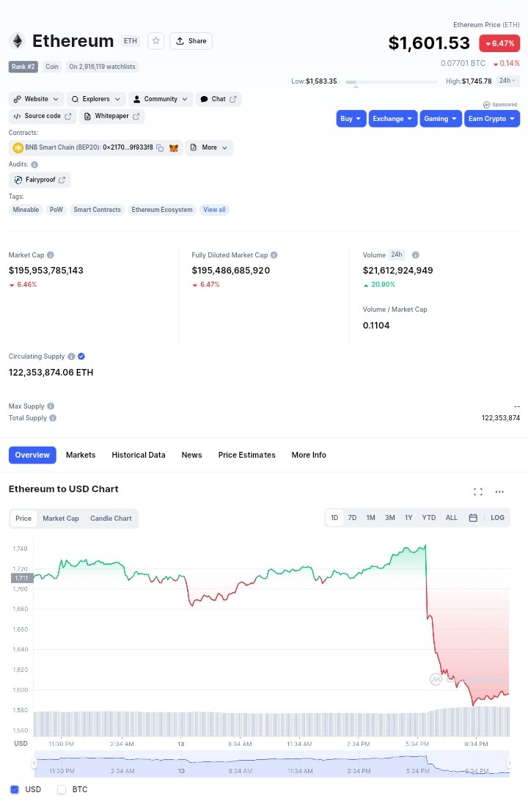Screen dimensions: 528x812
Task: Click right handle of chart range navigator
Action: point(509,764)
